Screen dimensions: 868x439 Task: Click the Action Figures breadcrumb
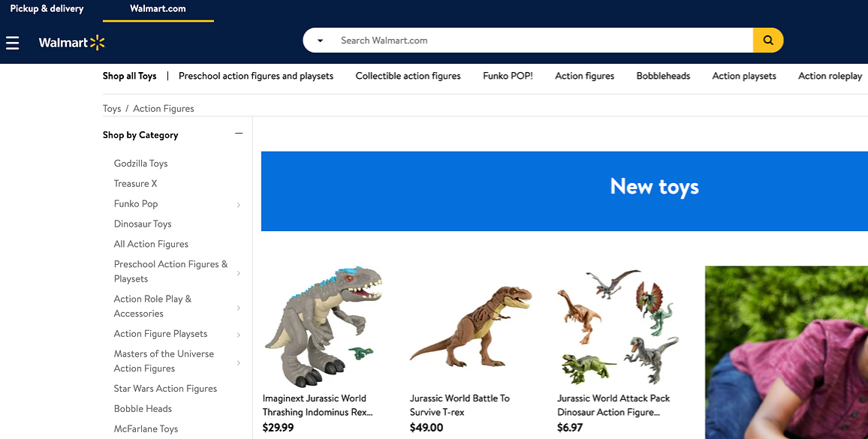163,109
